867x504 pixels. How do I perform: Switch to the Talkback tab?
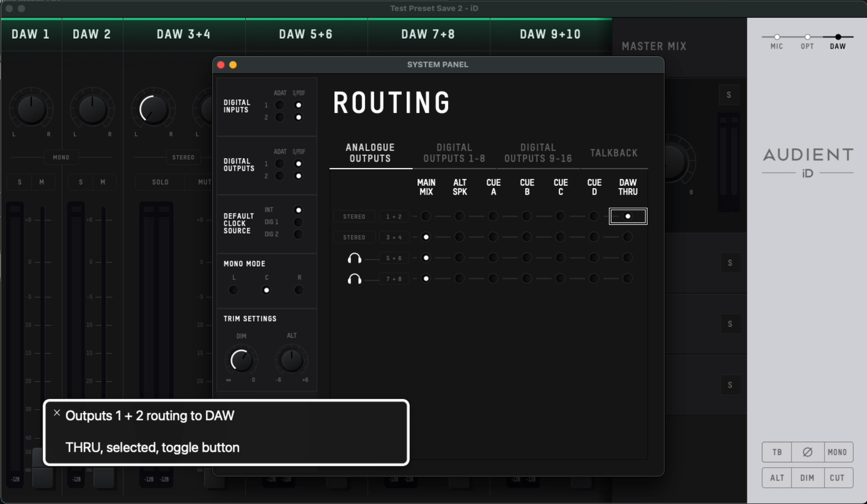tap(614, 153)
